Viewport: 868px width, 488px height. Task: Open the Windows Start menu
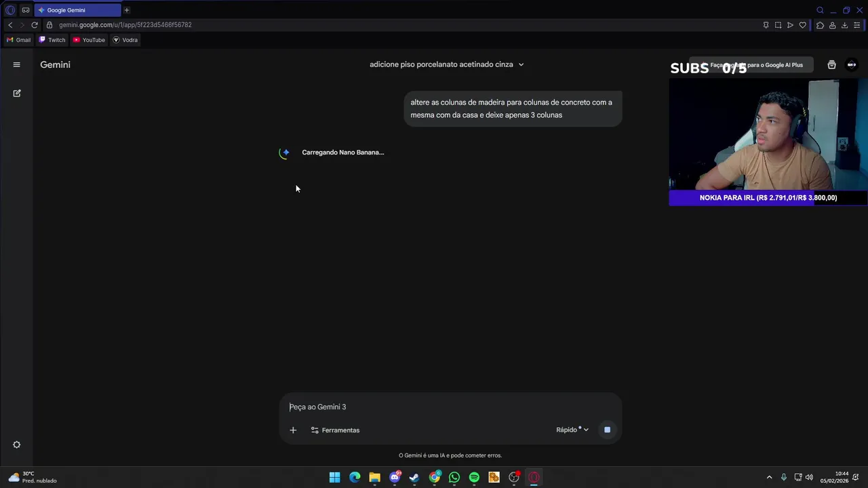click(334, 477)
